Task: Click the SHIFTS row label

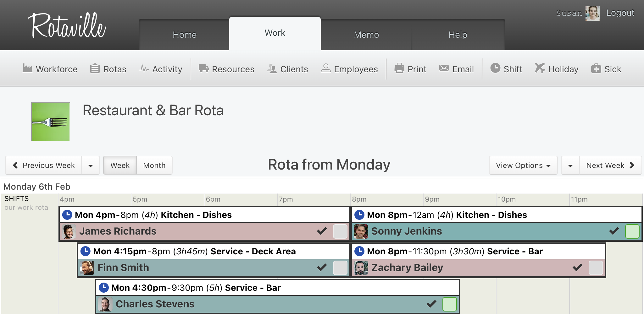Action: pyautogui.click(x=16, y=198)
